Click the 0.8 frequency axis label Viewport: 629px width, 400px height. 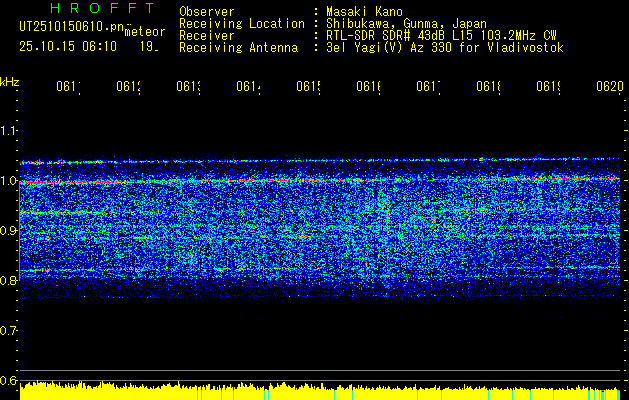pos(8,280)
